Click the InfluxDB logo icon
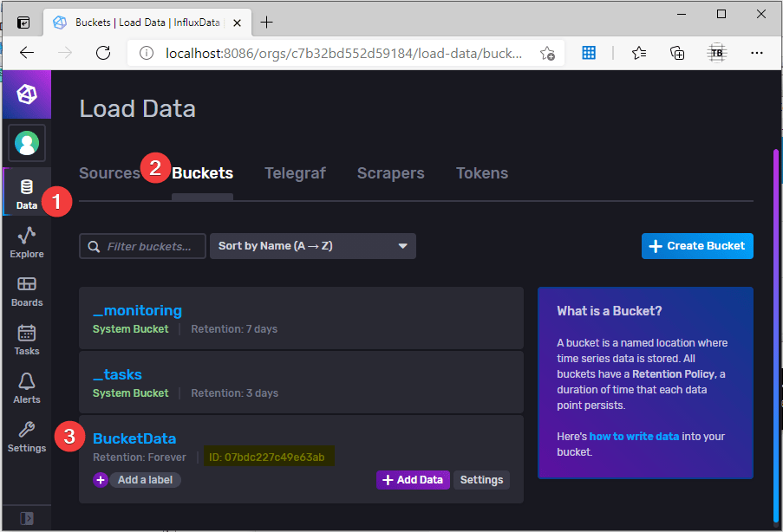This screenshot has width=783, height=532. point(26,94)
